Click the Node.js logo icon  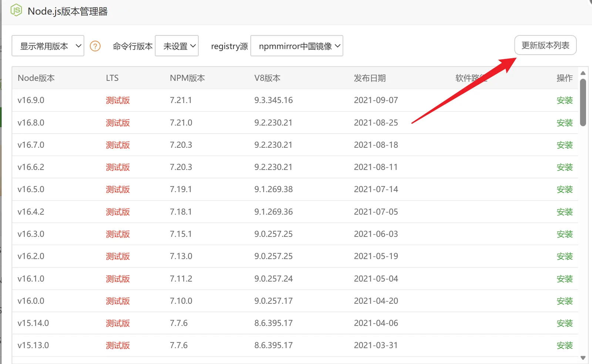pyautogui.click(x=16, y=10)
